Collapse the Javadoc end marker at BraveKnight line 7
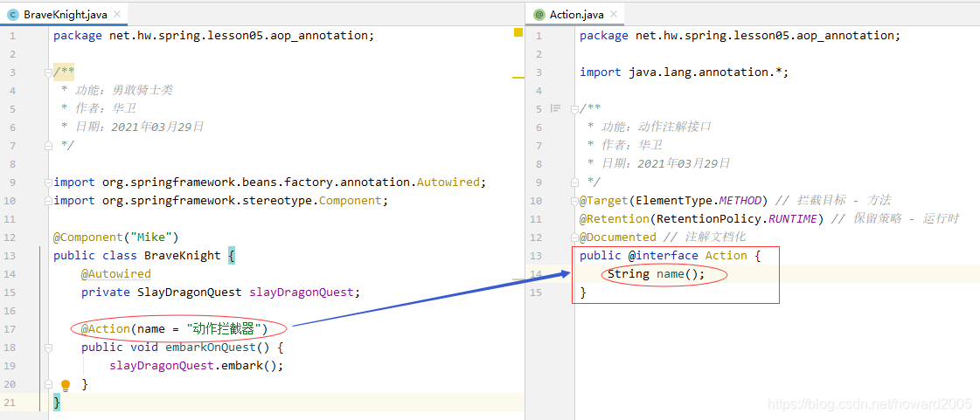Screen dimensions: 980x420 point(48,146)
